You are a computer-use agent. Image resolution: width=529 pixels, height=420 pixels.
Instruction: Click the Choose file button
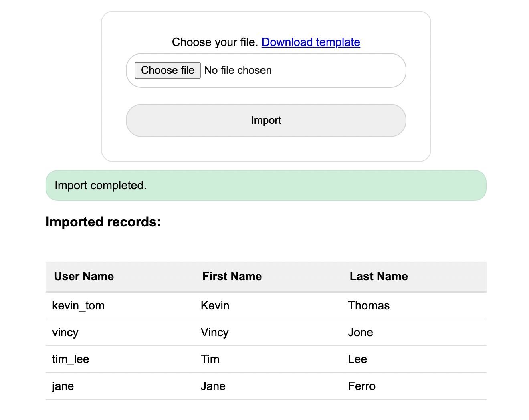tap(167, 70)
